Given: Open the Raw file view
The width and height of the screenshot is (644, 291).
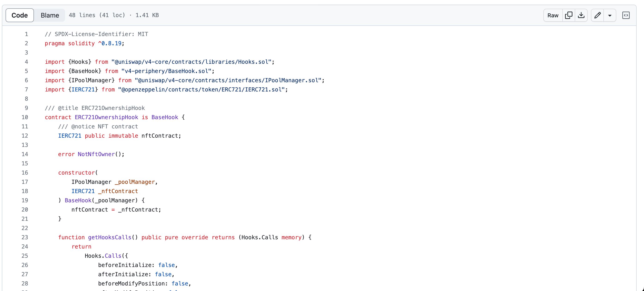Looking at the screenshot, I should [x=553, y=15].
